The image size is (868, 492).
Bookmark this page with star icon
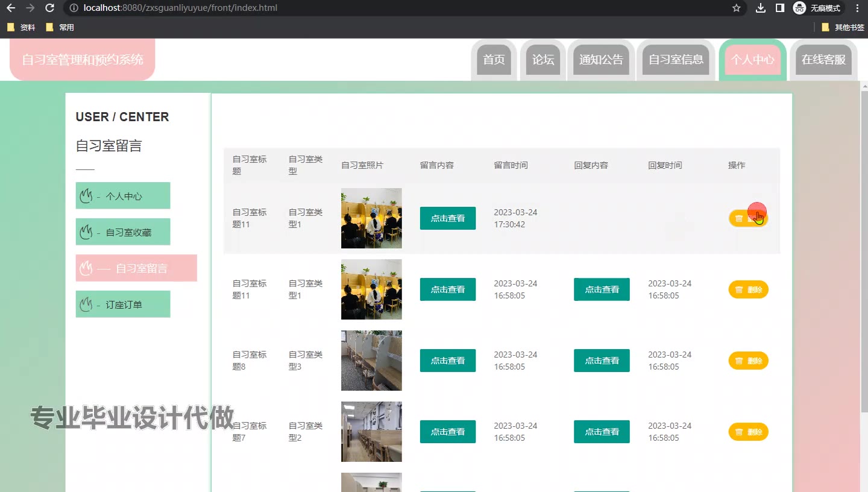[x=736, y=8]
